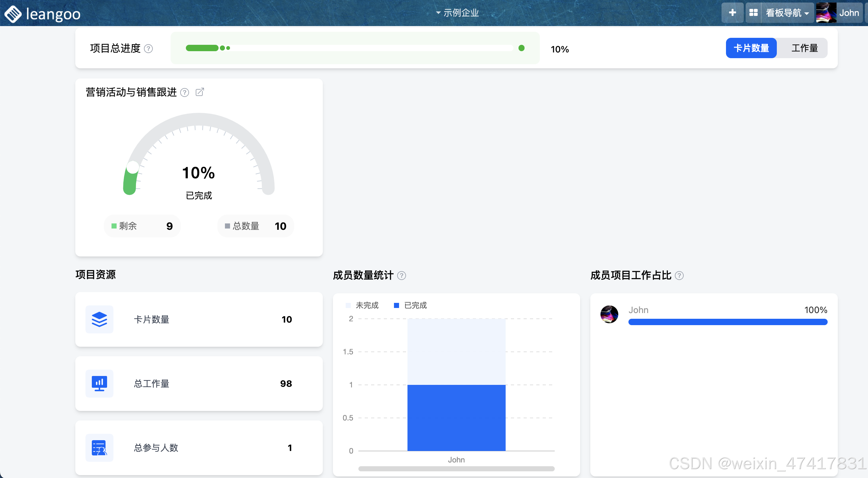The image size is (868, 478).
Task: Switch statistics to 卡片数量 mode
Action: (x=751, y=48)
